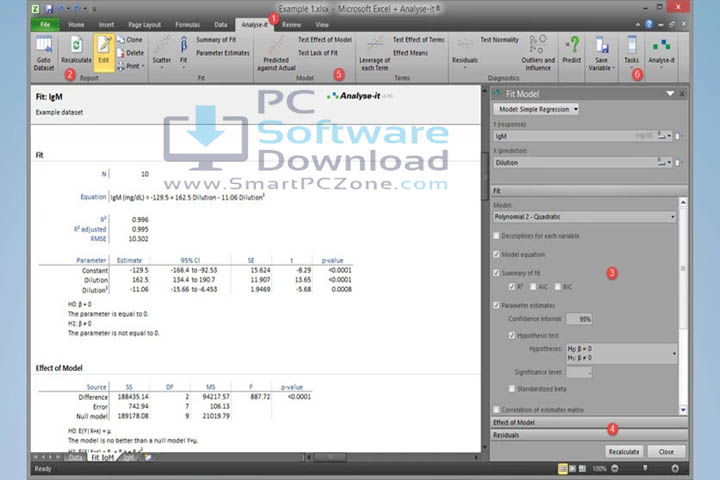Screen dimensions: 720x480
Task: Switch to the Home ribbon tab
Action: (x=76, y=25)
